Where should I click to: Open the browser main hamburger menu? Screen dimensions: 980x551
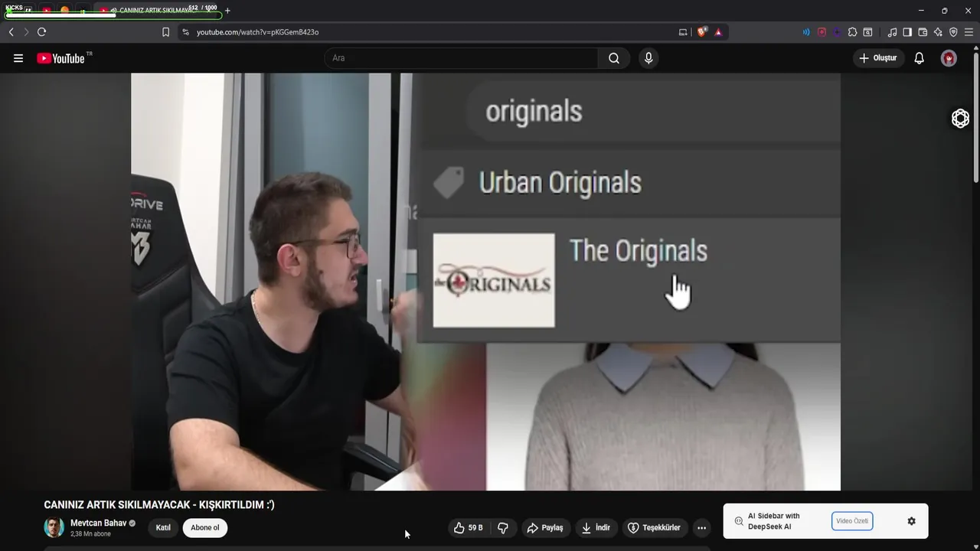(x=969, y=32)
